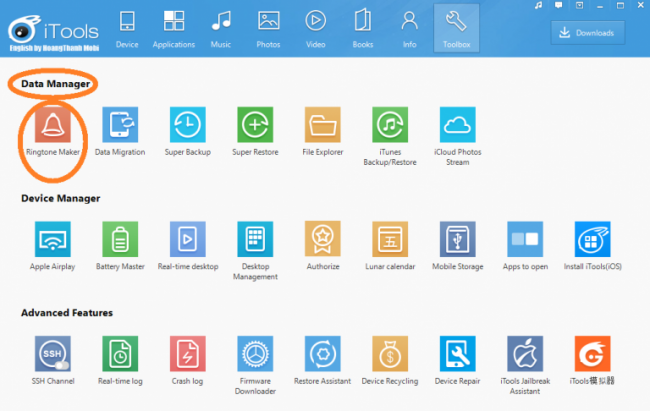Image resolution: width=650 pixels, height=411 pixels.
Task: Click the music note icon in title bar
Action: tap(538, 5)
